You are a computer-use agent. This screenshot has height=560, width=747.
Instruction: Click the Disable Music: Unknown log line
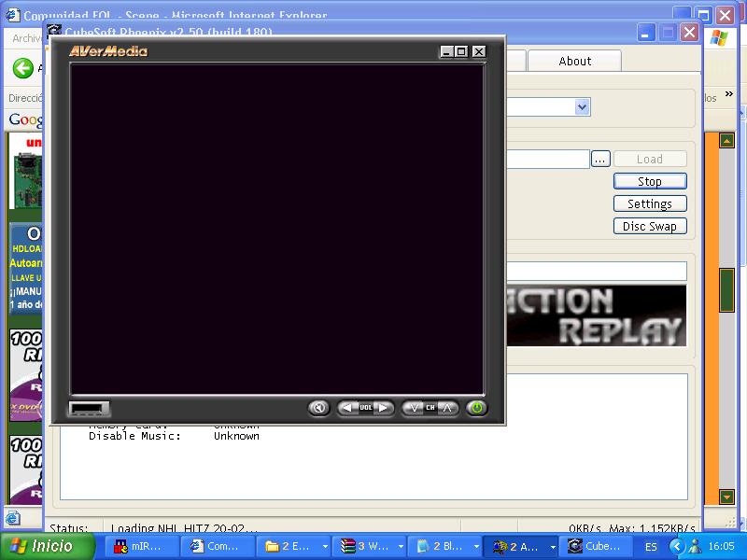point(174,436)
